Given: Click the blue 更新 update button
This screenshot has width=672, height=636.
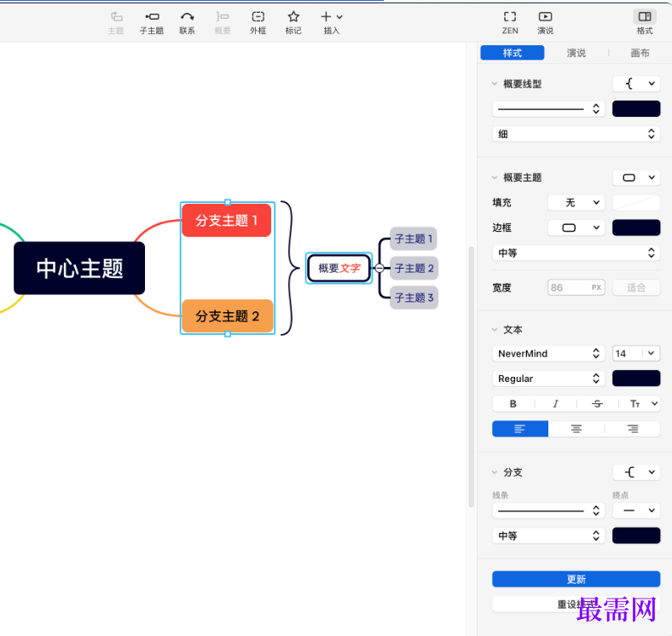Looking at the screenshot, I should 576,580.
